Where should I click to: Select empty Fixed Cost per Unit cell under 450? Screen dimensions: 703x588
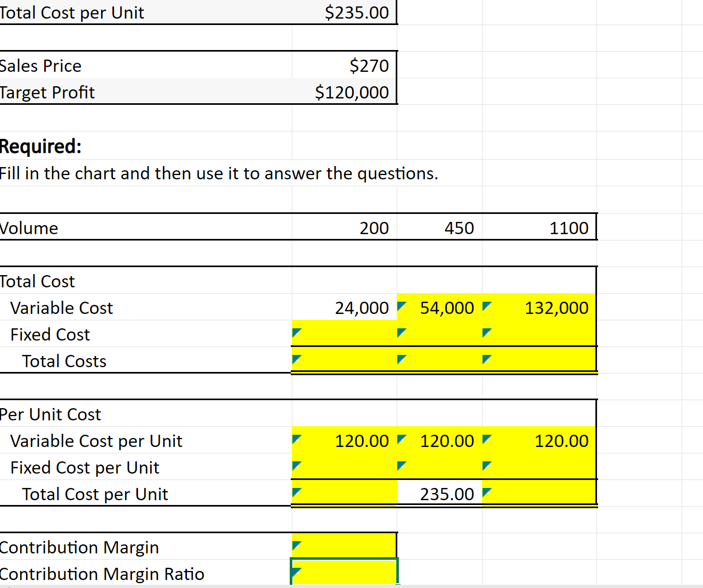click(x=440, y=467)
